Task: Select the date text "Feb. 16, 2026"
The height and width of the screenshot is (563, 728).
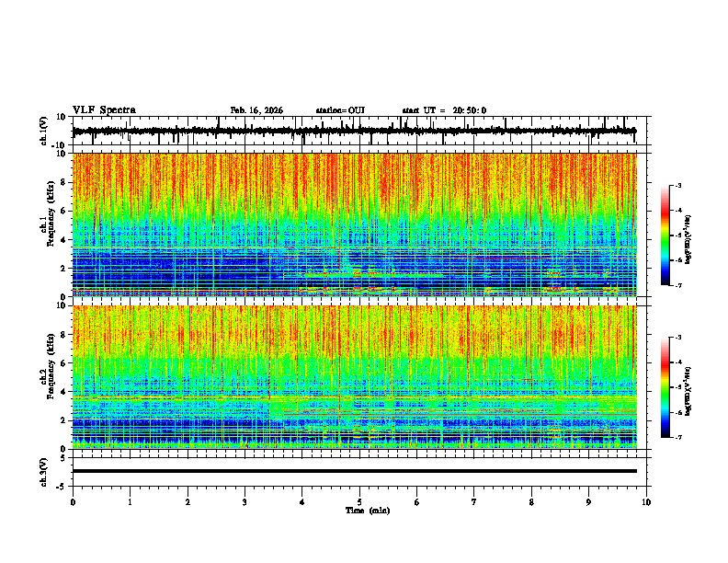Action: click(x=256, y=110)
